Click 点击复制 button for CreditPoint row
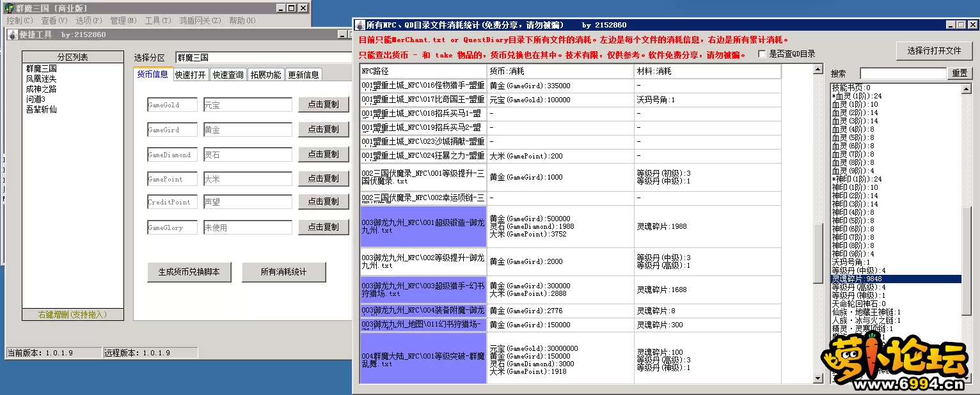The image size is (980, 395). pos(323,201)
